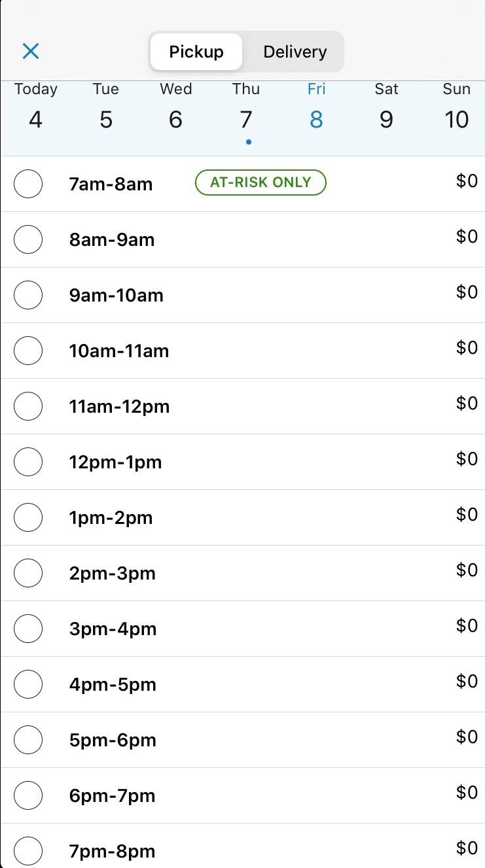This screenshot has width=485, height=868.
Task: Select Today 4 in the date row
Action: [x=35, y=108]
